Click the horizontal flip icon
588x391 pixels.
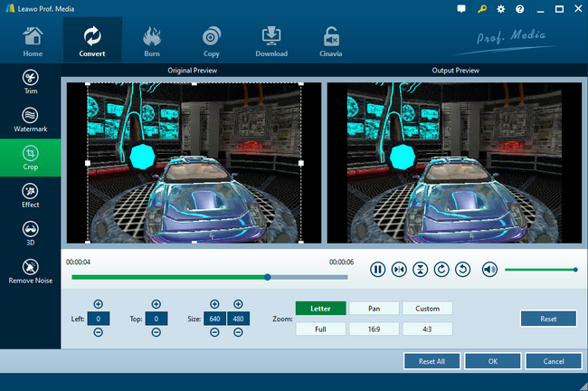(x=399, y=269)
